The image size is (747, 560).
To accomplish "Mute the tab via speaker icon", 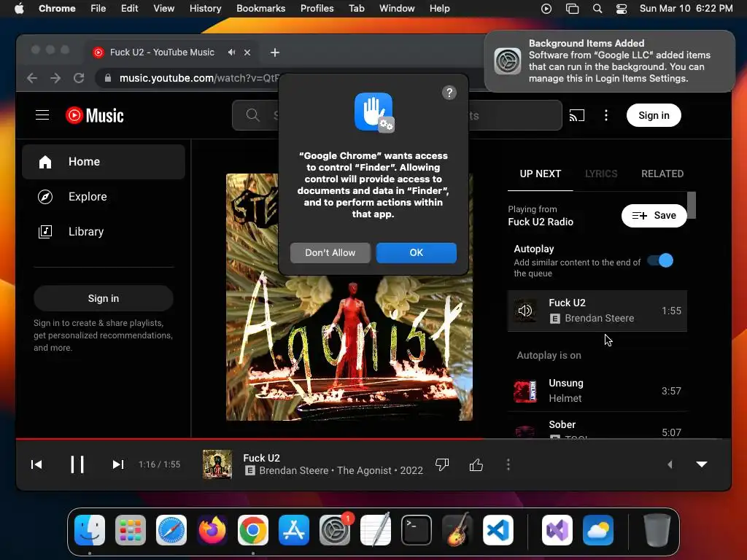I will 231,52.
